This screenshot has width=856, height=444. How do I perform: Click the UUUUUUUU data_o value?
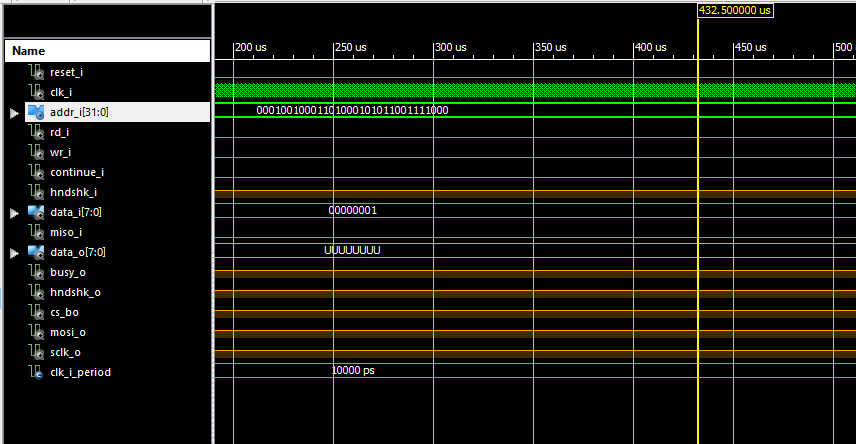point(352,250)
